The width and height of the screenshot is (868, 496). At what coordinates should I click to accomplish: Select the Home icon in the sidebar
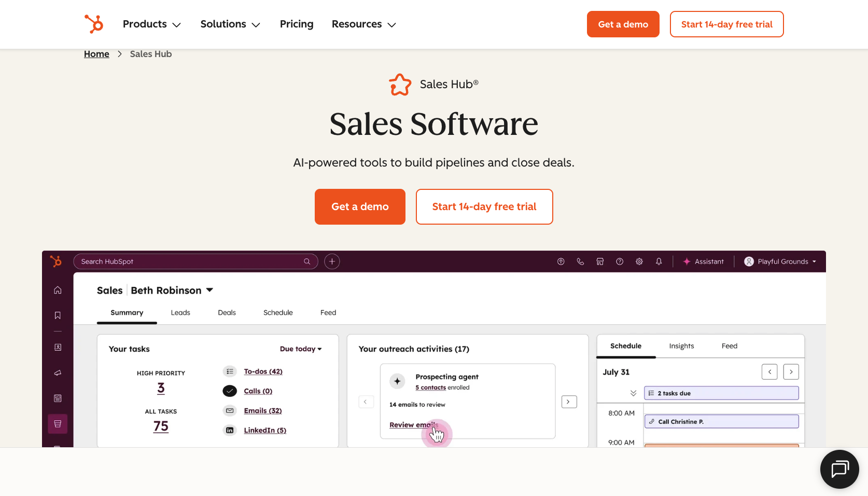(58, 290)
